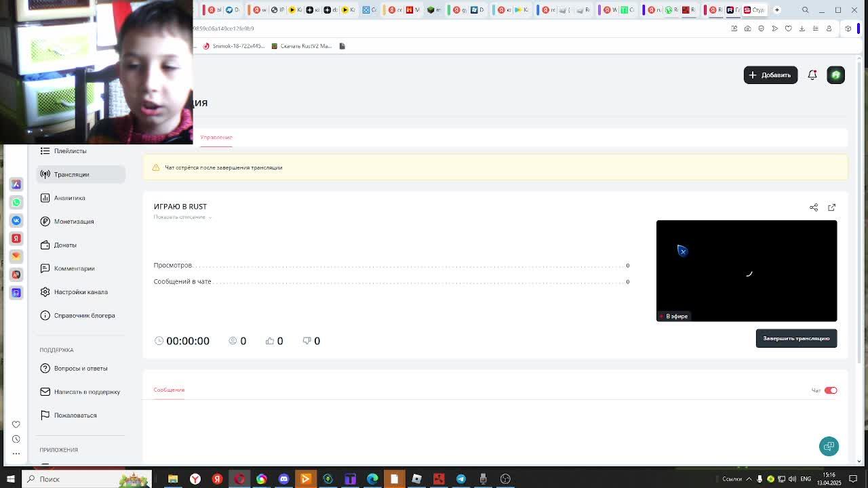
Task: Open browser sidebar history clock
Action: pos(16,439)
